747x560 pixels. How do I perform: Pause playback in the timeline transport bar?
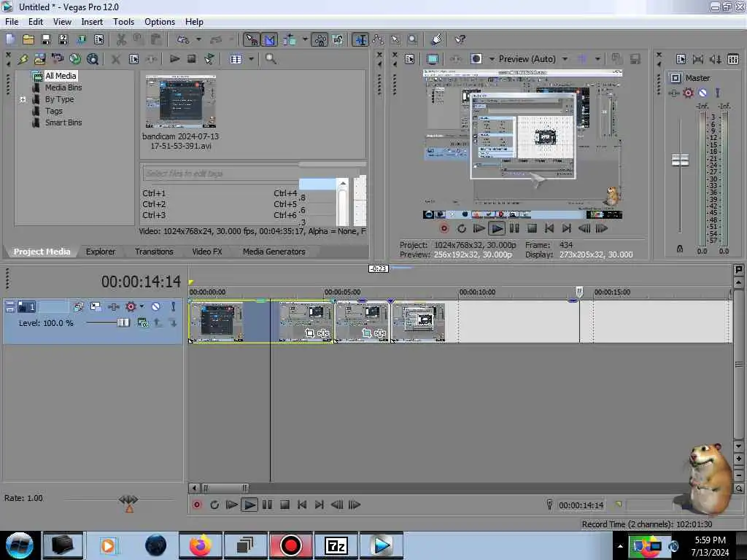[267, 505]
